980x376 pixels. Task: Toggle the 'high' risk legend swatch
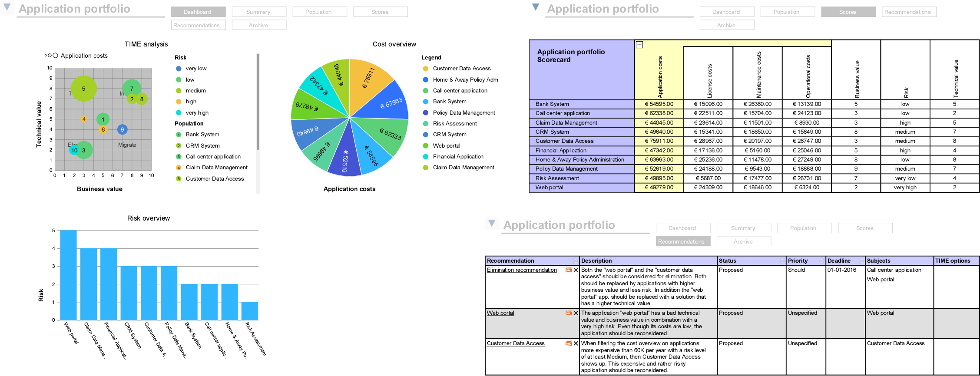click(x=179, y=102)
